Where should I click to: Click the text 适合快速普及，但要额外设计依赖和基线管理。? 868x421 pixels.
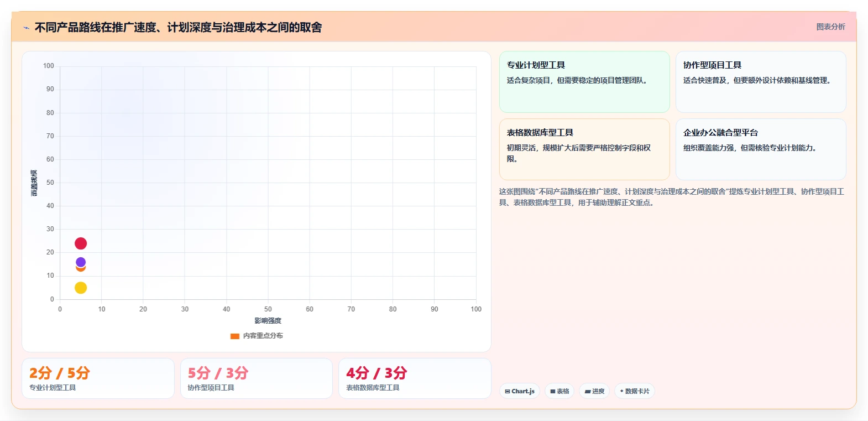[758, 80]
